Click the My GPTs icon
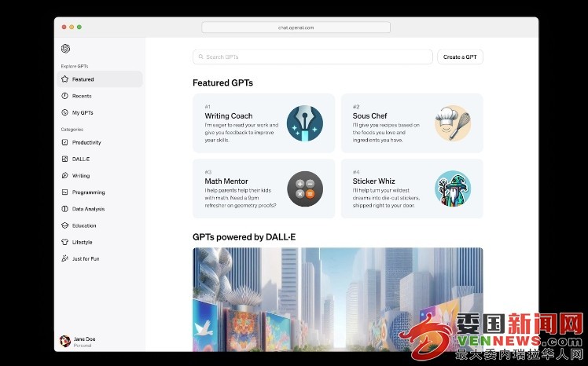 65,112
